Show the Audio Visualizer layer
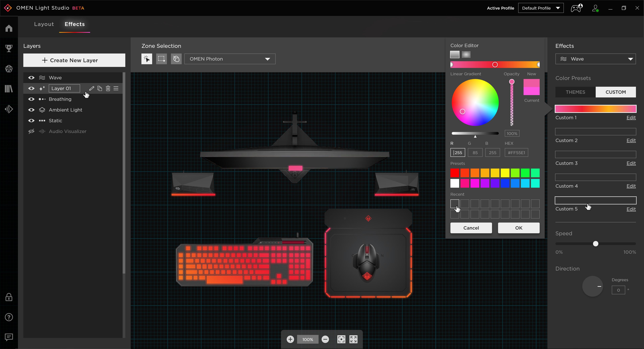Image resolution: width=644 pixels, height=349 pixels. [31, 131]
